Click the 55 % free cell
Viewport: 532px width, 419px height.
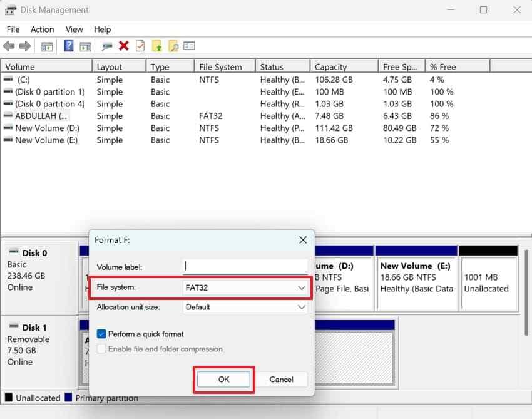click(439, 140)
